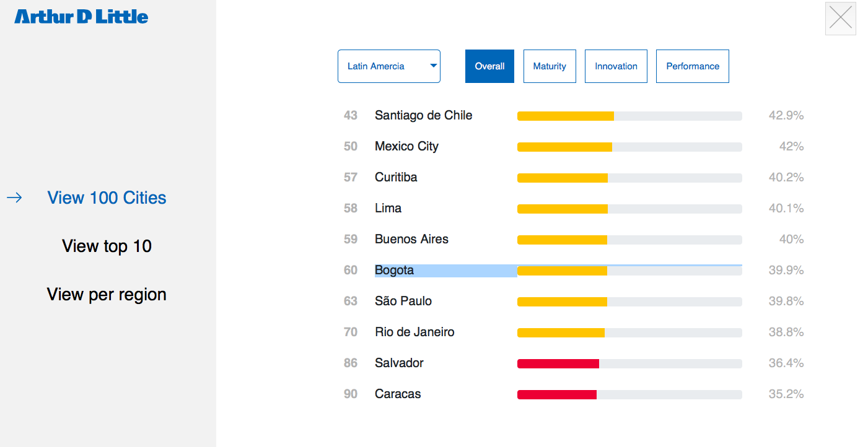Click the Arthur D Little logo
868x447 pixels.
tap(81, 17)
